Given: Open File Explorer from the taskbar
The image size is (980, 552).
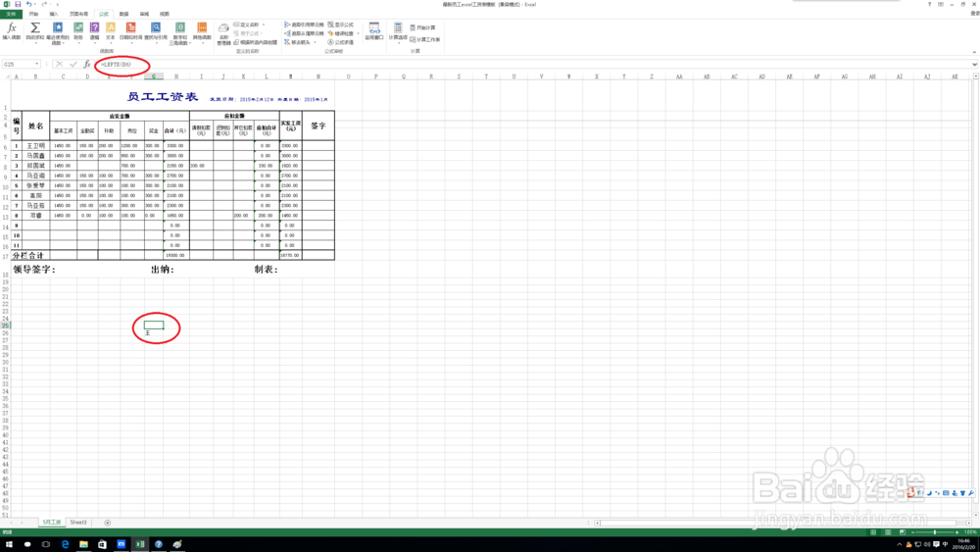Looking at the screenshot, I should 83,544.
